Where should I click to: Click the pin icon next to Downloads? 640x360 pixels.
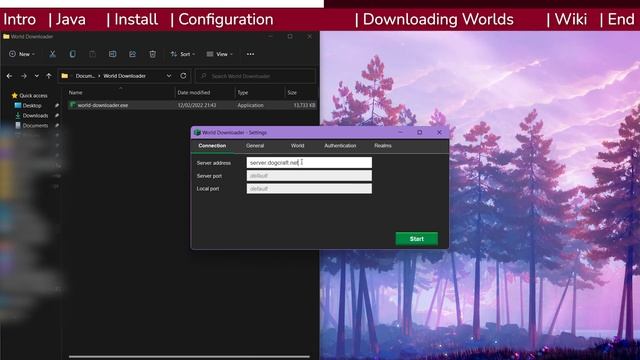click(x=57, y=116)
